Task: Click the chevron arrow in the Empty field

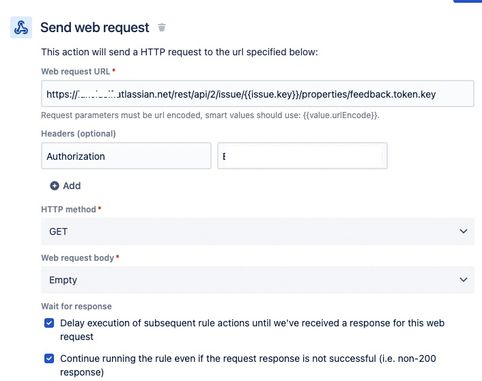Action: (x=463, y=280)
